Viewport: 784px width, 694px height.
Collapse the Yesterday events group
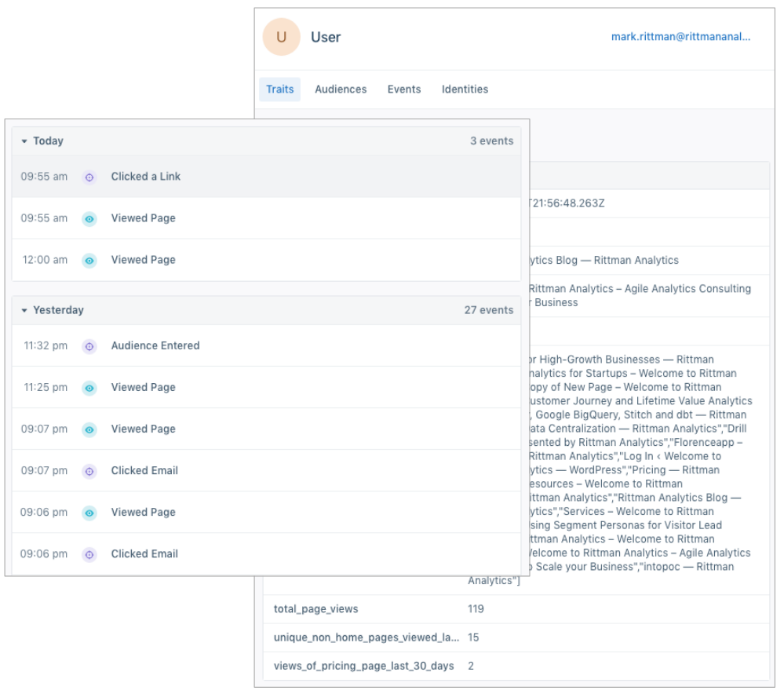click(x=24, y=311)
